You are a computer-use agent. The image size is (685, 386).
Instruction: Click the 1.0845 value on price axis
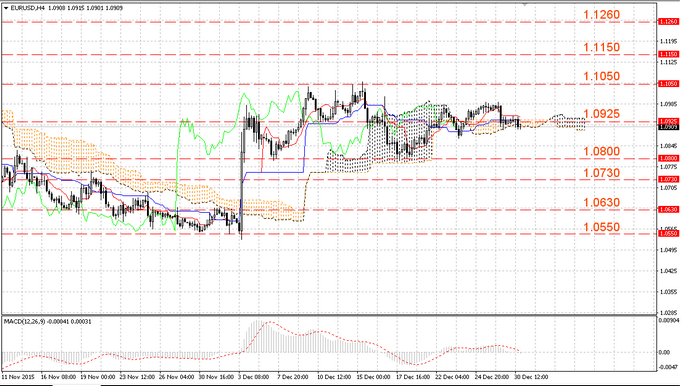[669, 146]
